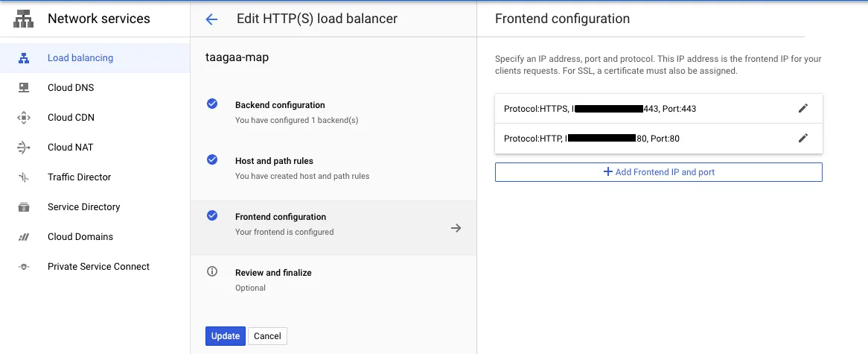Screen dimensions: 868x354
Task: Go back with the left arrow
Action: point(211,20)
